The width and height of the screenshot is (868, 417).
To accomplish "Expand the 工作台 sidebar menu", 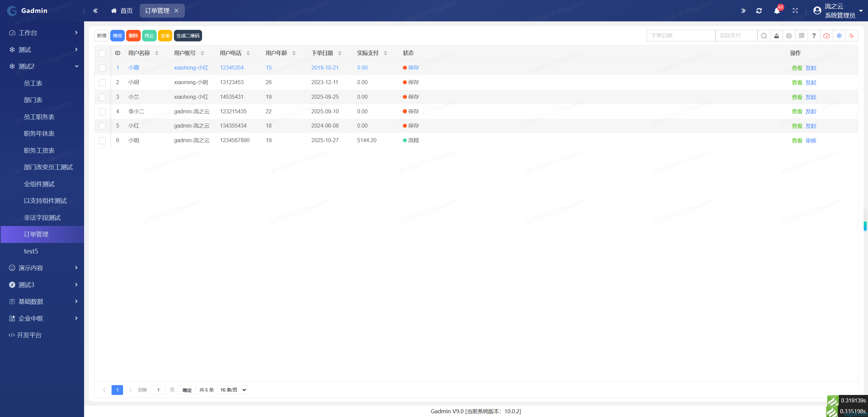I will pyautogui.click(x=42, y=33).
